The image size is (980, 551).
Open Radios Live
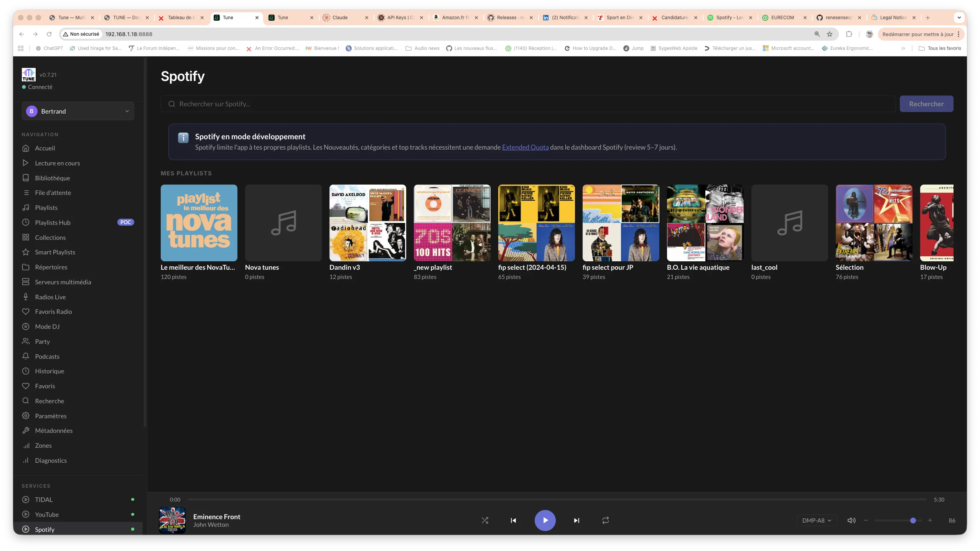click(x=78, y=297)
